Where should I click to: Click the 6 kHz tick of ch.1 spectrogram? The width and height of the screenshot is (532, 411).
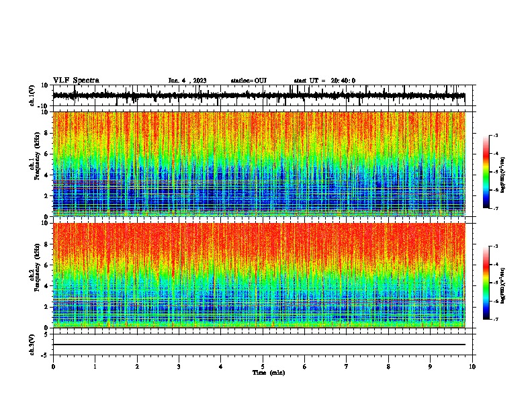tap(47, 154)
